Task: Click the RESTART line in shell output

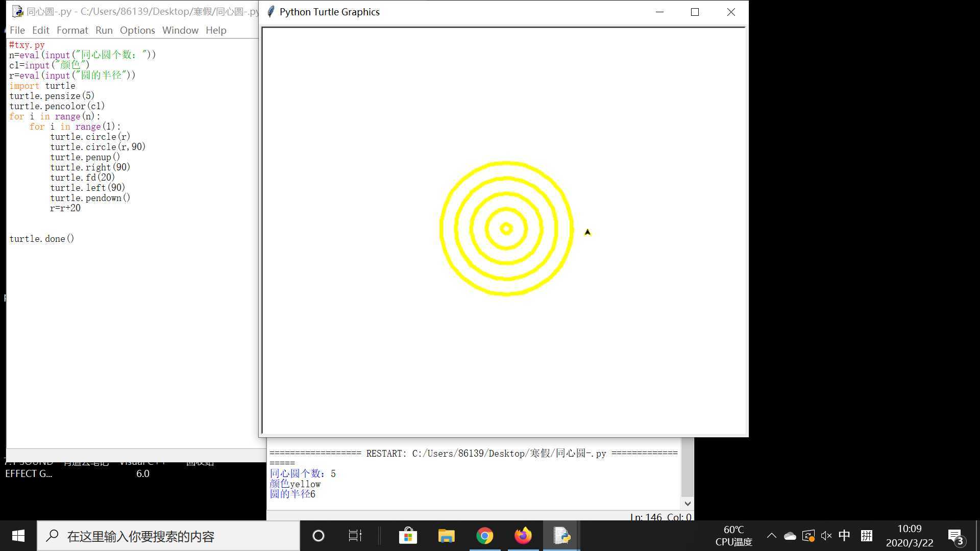Action: [474, 454]
